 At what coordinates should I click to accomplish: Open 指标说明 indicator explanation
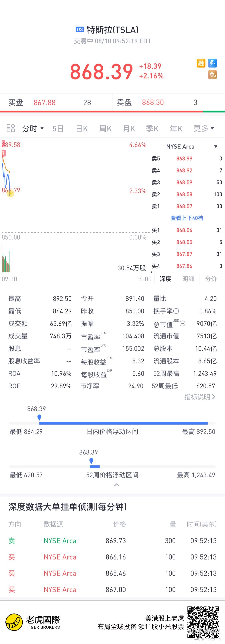tap(200, 397)
